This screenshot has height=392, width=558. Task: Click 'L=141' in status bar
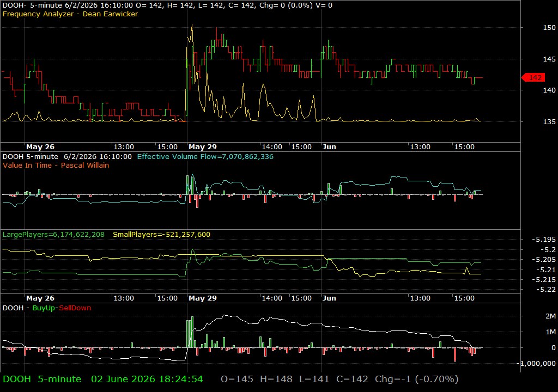314,379
